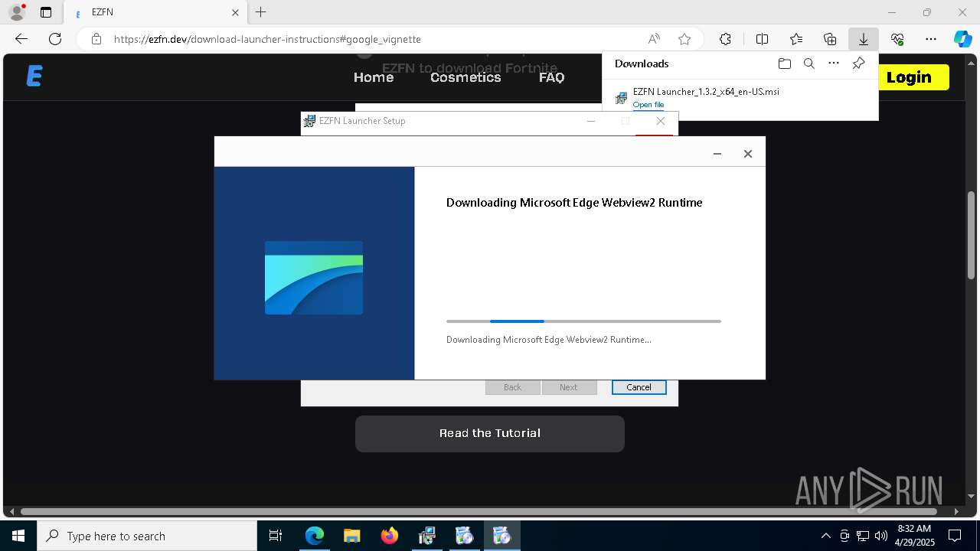Viewport: 980px width, 551px height.
Task: Open Copilot sidebar
Action: tap(963, 39)
